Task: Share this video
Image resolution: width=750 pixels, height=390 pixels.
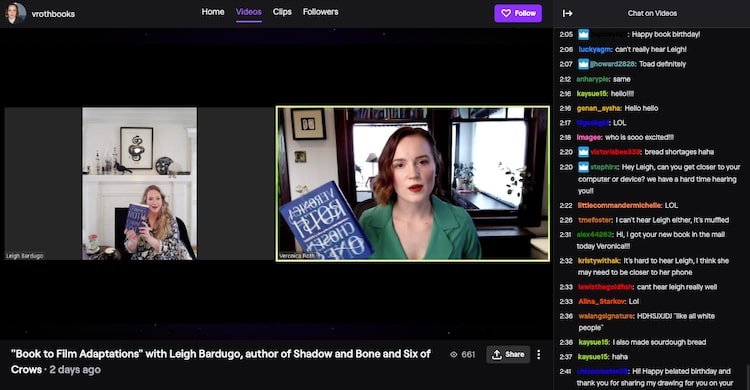Action: point(508,355)
